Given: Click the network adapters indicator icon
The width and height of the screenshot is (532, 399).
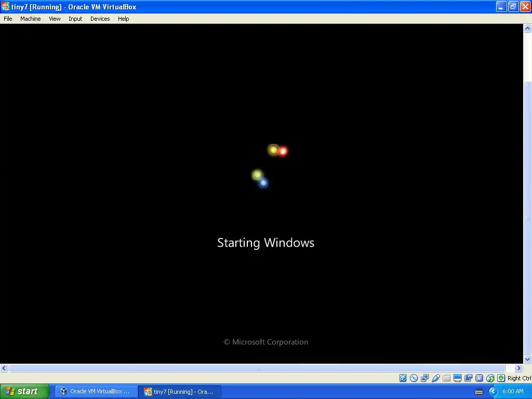Looking at the screenshot, I should [424, 378].
